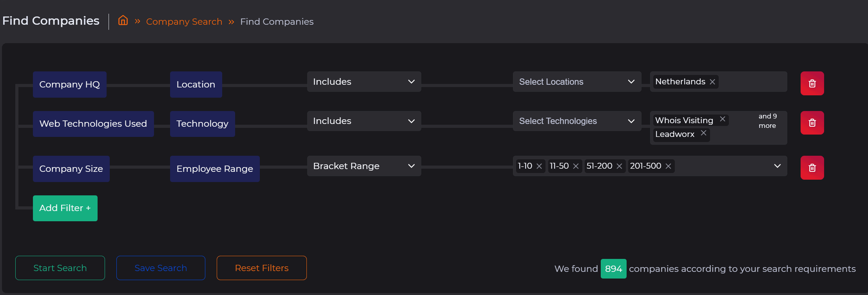Delete the Web Technologies Used filter row
Screen dimensions: 868x295
[812, 123]
